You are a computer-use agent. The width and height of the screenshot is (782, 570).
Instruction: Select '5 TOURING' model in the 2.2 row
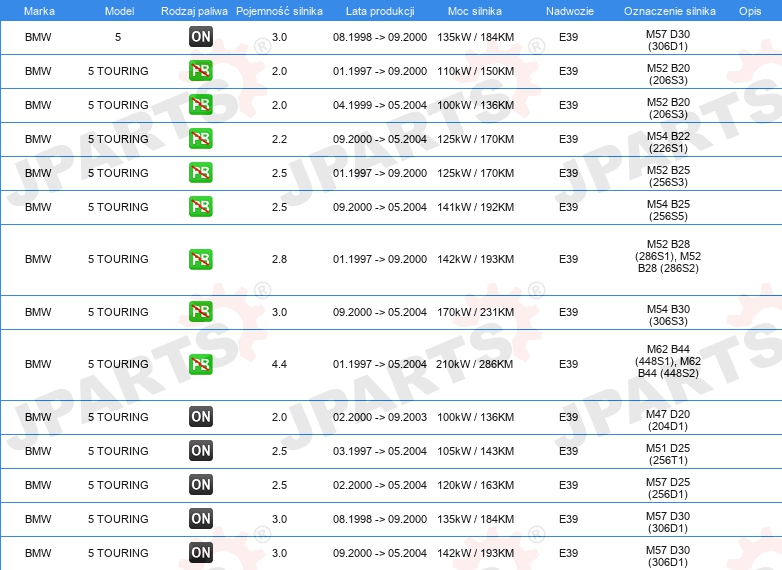click(118, 139)
